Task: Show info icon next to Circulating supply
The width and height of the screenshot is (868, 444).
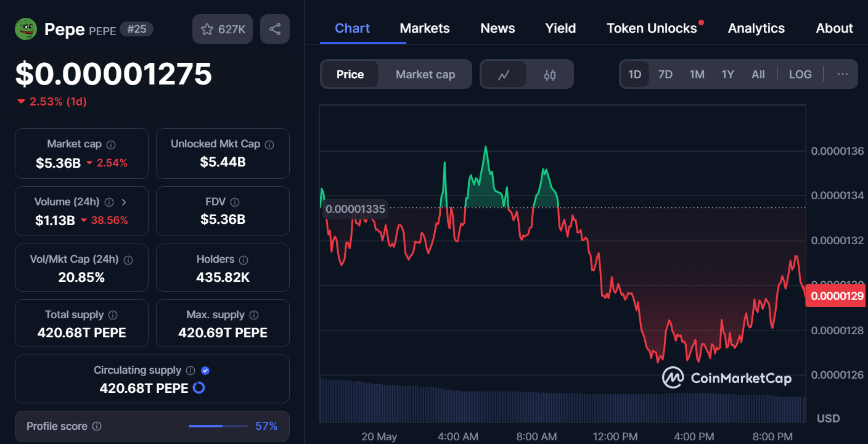Action: point(190,371)
